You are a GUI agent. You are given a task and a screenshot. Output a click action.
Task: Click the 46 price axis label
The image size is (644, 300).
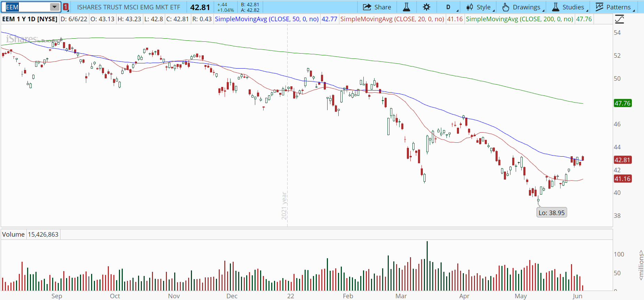pyautogui.click(x=617, y=124)
